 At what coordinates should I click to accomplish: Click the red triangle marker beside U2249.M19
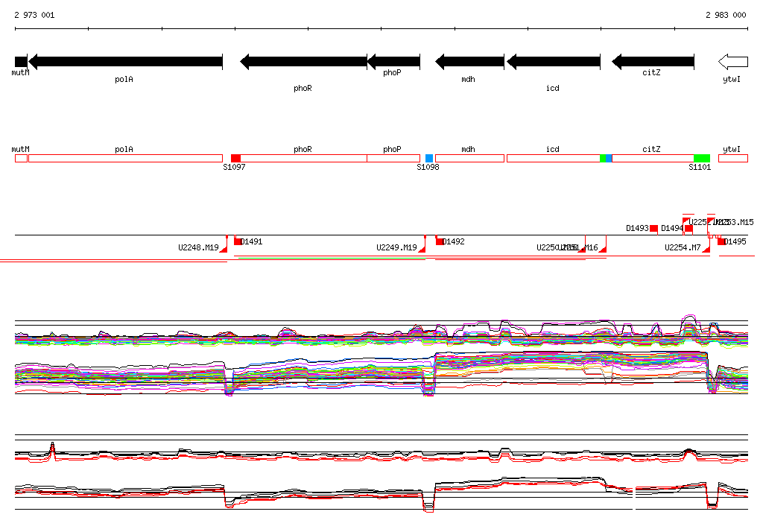coord(422,249)
